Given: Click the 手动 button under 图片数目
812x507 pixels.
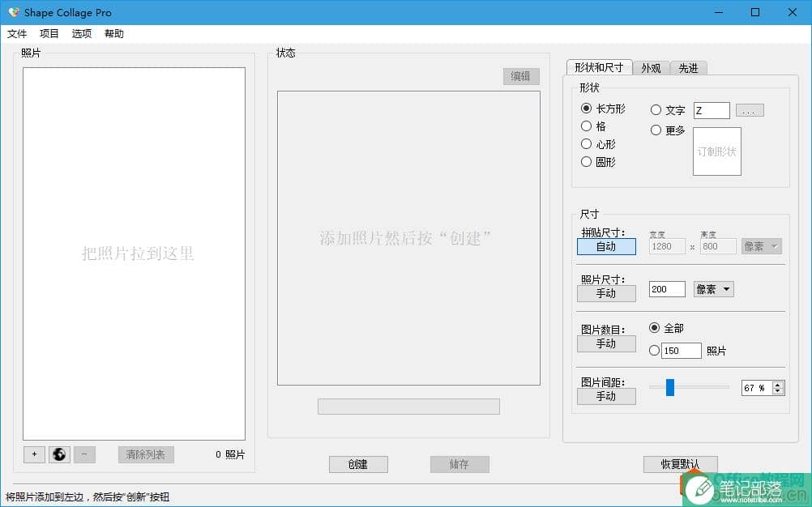Looking at the screenshot, I should (606, 343).
